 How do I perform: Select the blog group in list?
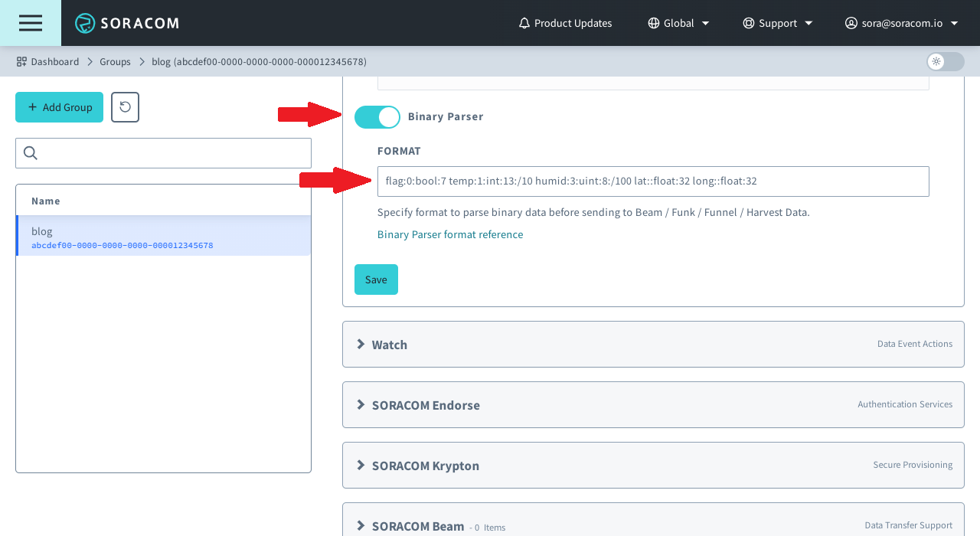coord(163,236)
